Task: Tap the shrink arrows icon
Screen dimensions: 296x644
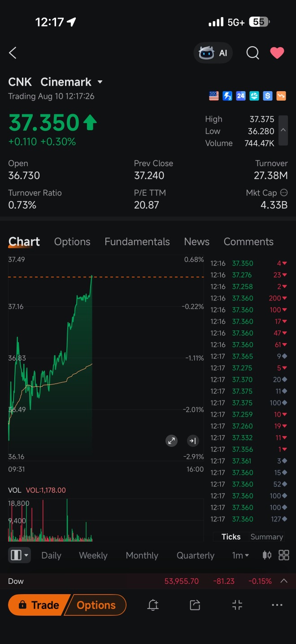Action: point(237,605)
